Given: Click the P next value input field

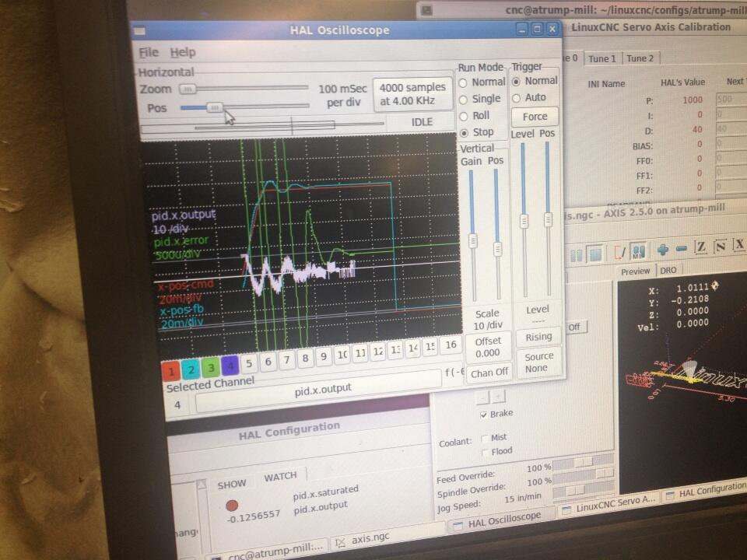Looking at the screenshot, I should [731, 99].
